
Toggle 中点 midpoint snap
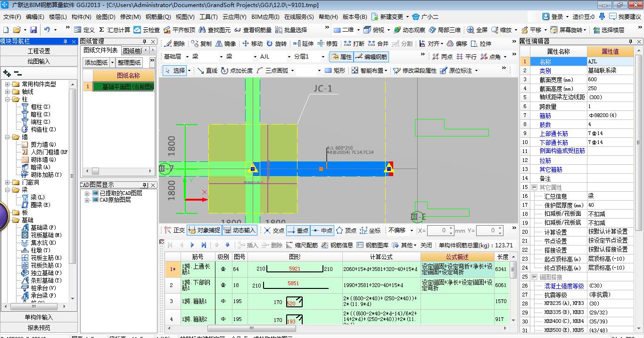[x=322, y=230]
